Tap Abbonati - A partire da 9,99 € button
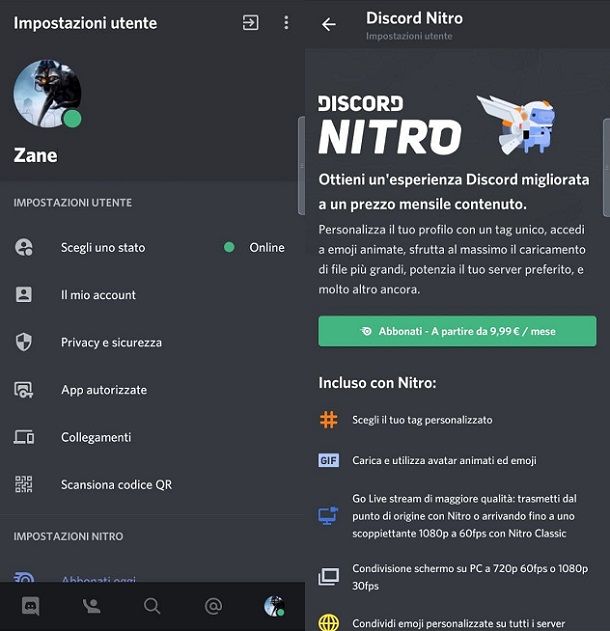This screenshot has height=631, width=610. tap(457, 331)
